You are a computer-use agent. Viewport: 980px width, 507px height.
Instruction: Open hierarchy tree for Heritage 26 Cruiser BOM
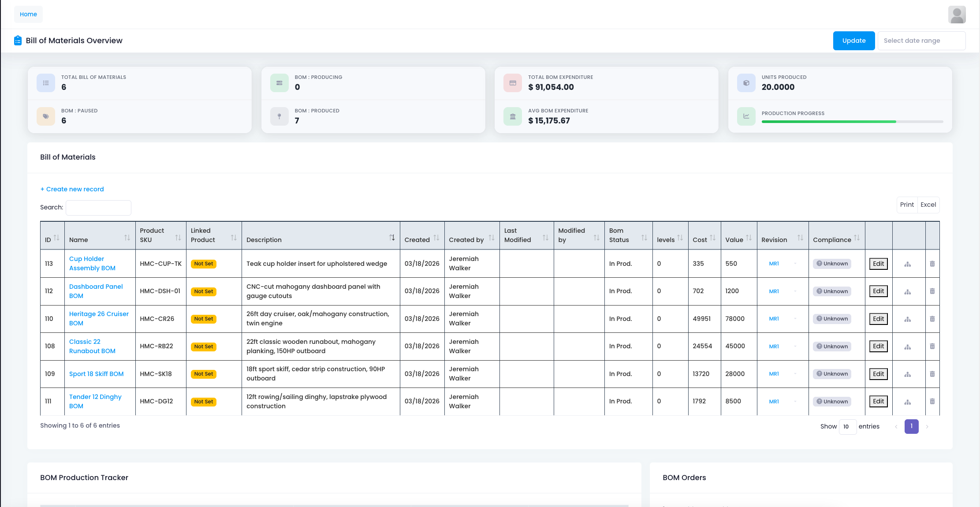click(x=907, y=319)
